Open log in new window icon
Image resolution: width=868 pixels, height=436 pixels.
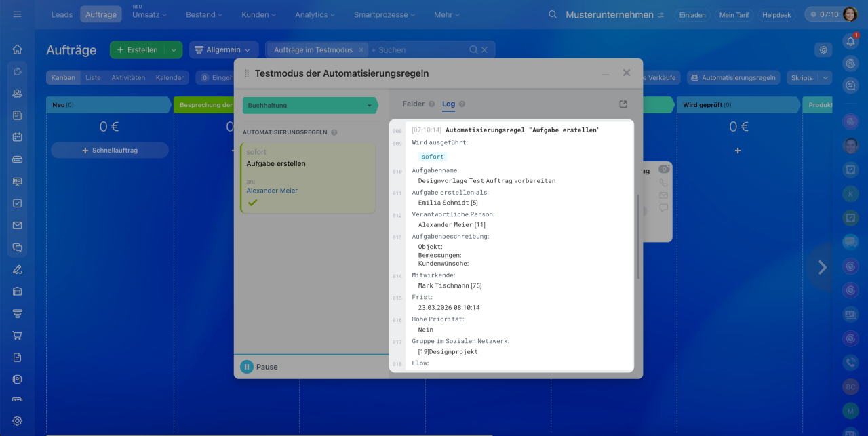click(623, 104)
